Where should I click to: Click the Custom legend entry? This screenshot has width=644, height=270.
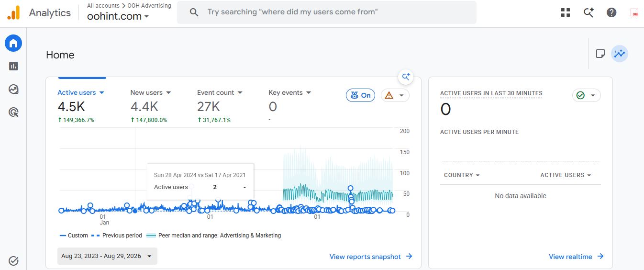74,236
